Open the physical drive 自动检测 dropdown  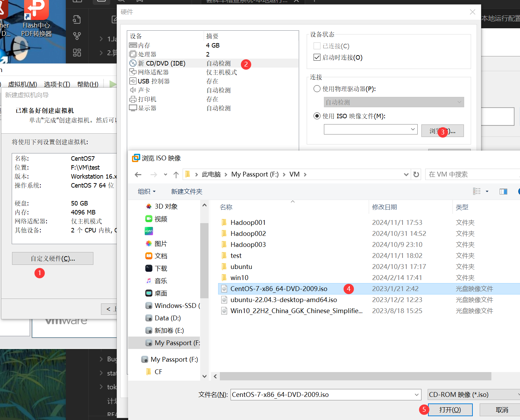pos(394,102)
